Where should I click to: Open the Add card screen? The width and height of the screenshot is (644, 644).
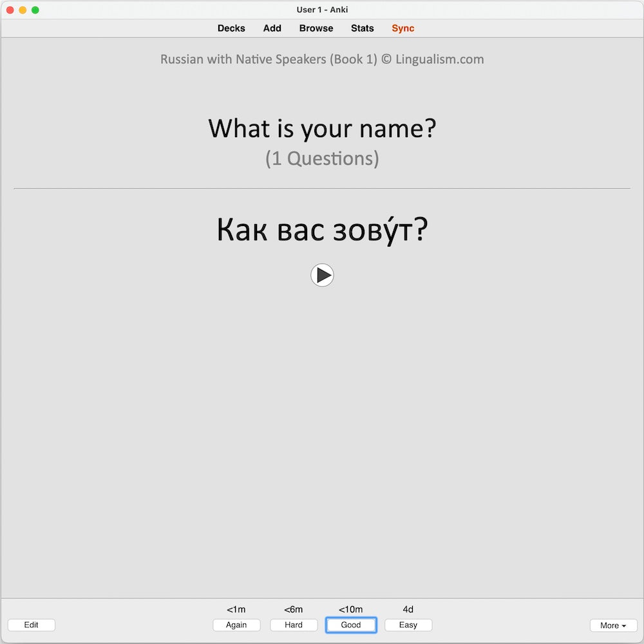click(x=272, y=28)
